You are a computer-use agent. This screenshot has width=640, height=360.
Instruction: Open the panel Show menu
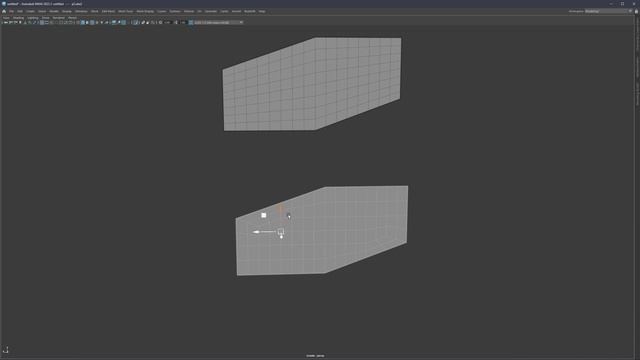45,18
